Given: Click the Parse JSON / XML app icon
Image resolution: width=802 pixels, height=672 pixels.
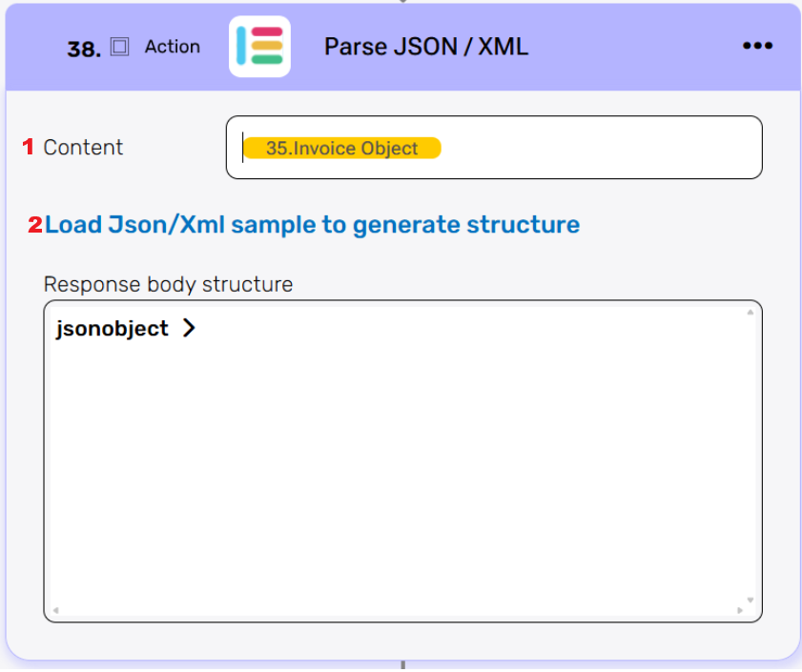Looking at the screenshot, I should click(x=259, y=47).
